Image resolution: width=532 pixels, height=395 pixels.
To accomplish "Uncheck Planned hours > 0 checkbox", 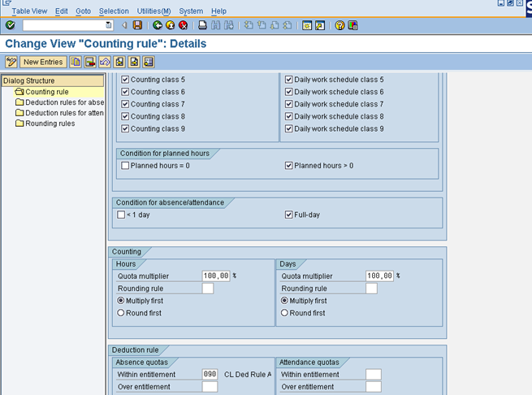I will [x=288, y=166].
